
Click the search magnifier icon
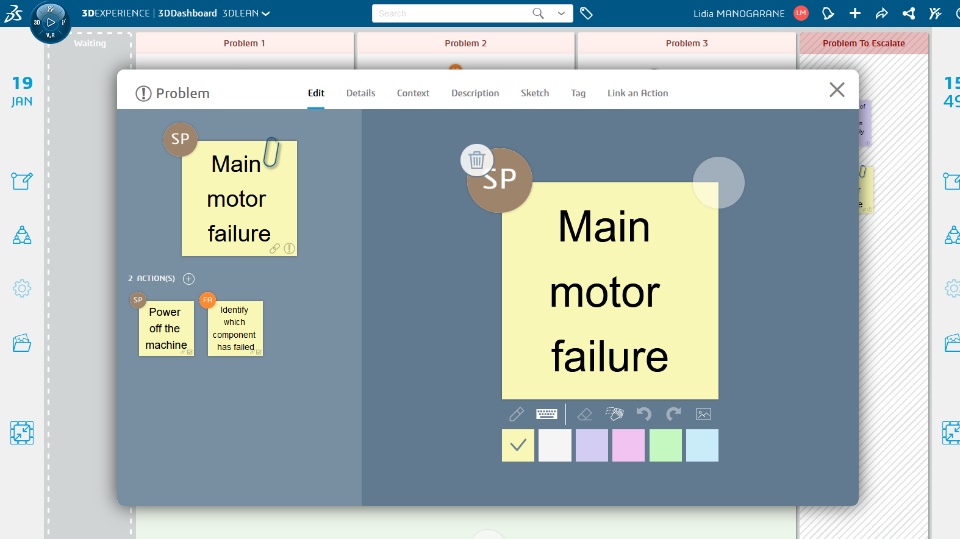(x=538, y=13)
